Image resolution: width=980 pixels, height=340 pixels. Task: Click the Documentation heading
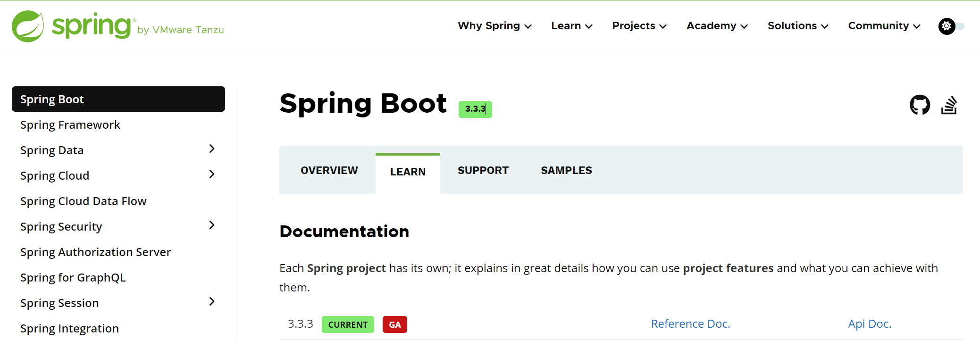tap(344, 232)
